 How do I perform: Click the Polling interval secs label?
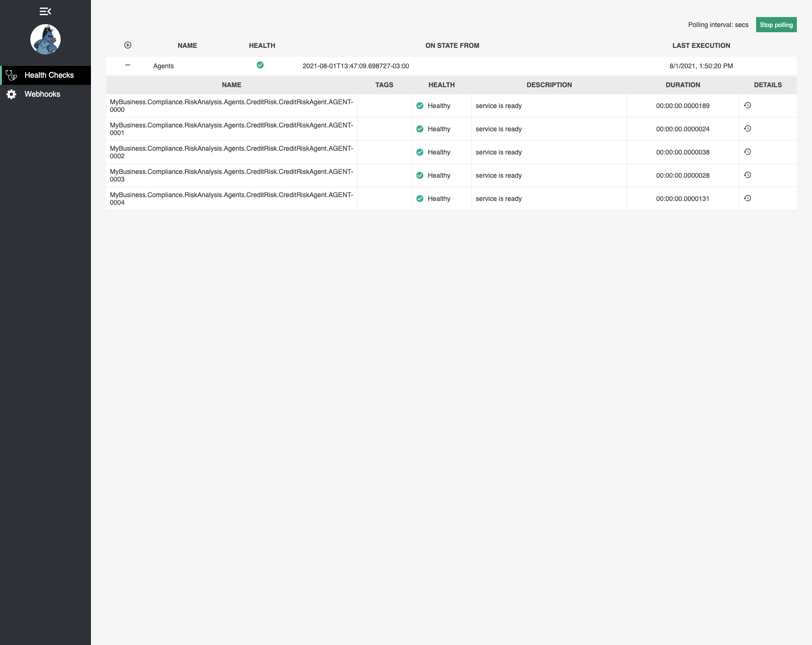[x=718, y=25]
